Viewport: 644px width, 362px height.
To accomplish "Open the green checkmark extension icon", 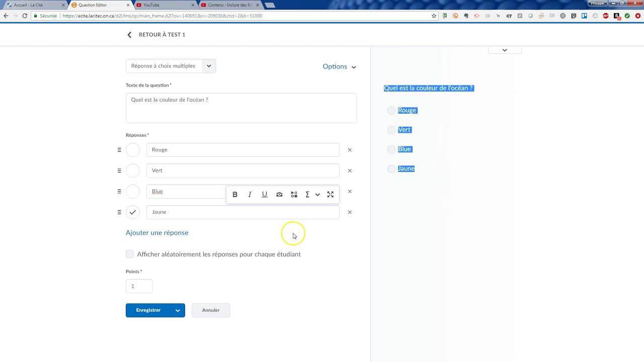I will (627, 16).
